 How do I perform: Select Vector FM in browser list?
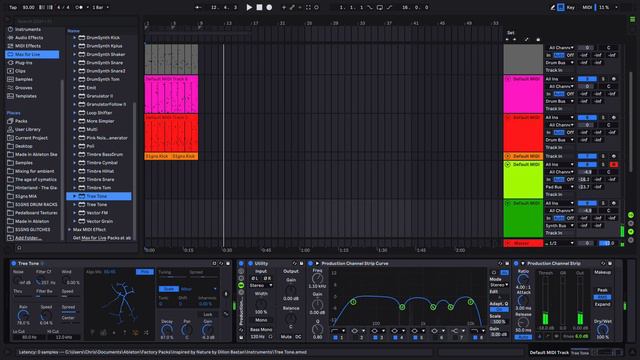point(97,213)
